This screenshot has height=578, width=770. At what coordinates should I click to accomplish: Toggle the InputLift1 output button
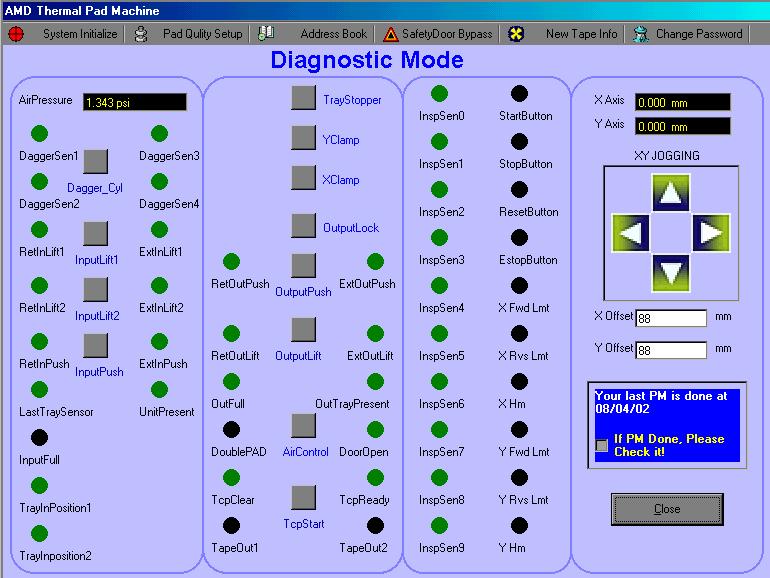point(96,233)
